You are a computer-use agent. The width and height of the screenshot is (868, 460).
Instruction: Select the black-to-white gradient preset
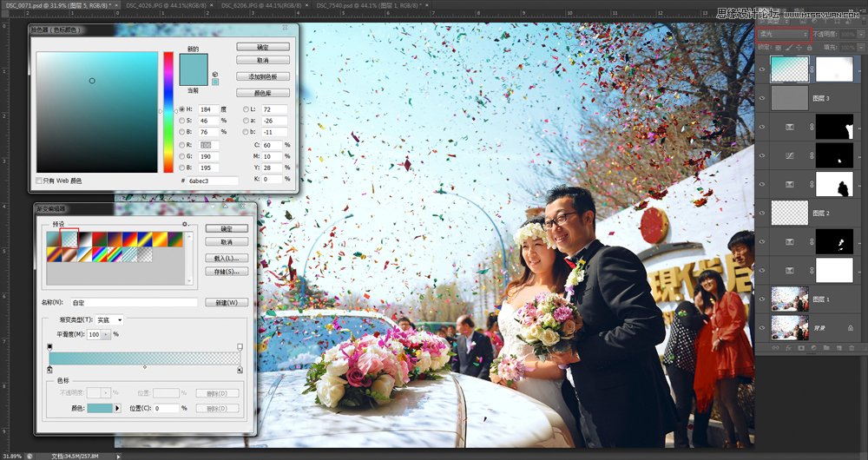84,240
